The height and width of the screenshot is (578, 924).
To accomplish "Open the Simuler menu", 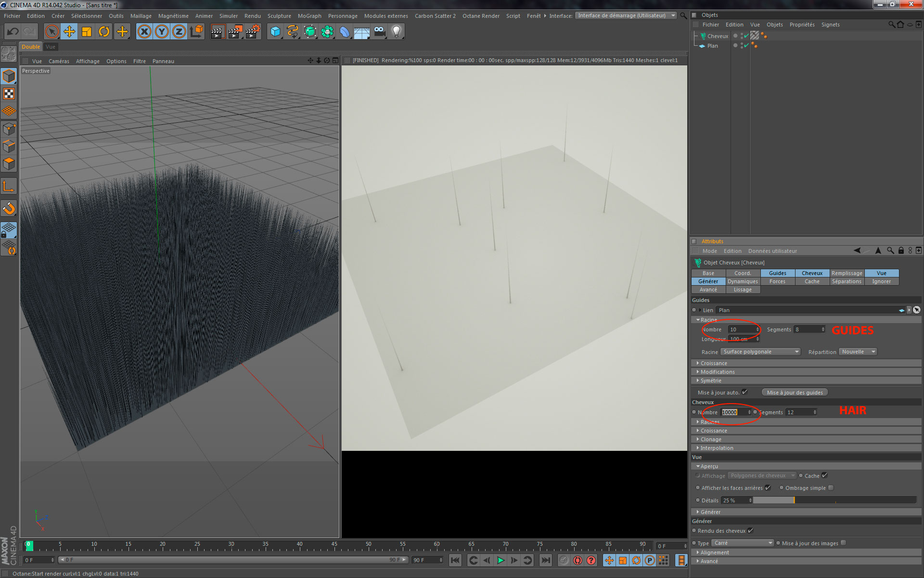I will click(229, 16).
